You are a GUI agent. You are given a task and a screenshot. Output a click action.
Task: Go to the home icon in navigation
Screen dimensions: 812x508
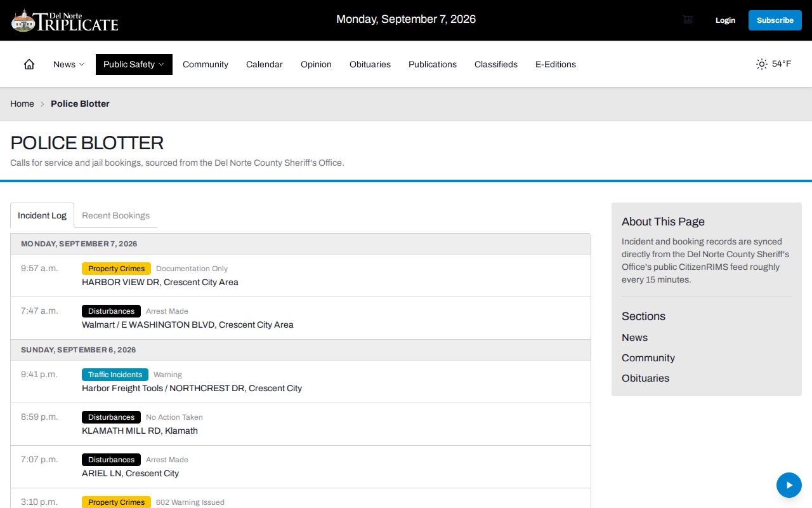pos(29,64)
